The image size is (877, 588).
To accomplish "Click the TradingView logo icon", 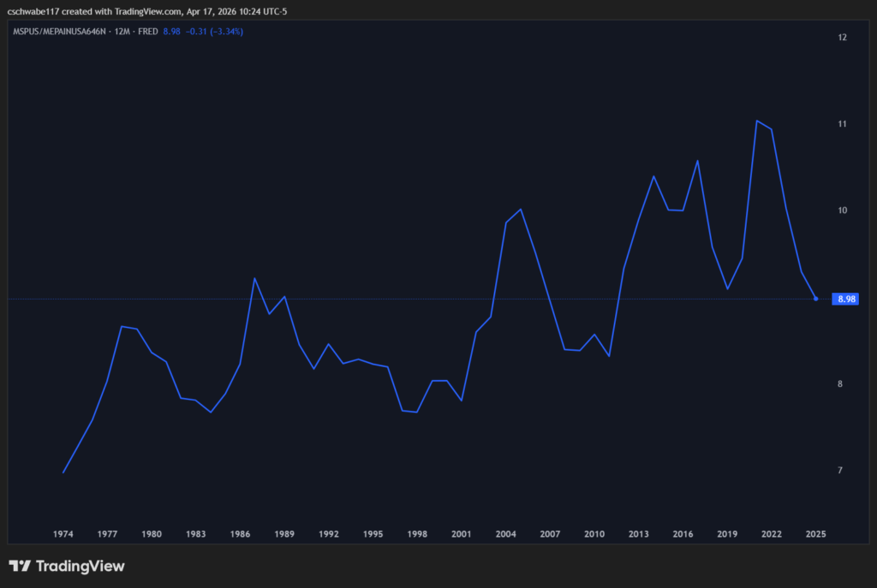I will click(x=19, y=566).
